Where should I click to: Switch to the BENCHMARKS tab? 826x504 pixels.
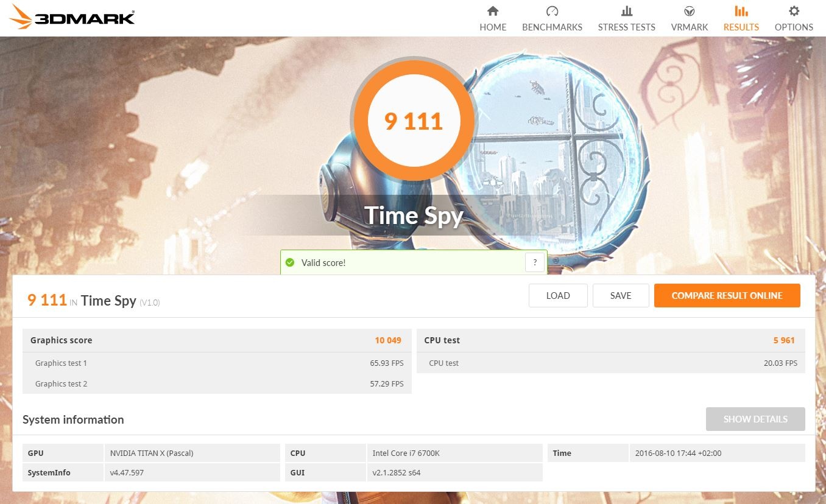[x=552, y=18]
